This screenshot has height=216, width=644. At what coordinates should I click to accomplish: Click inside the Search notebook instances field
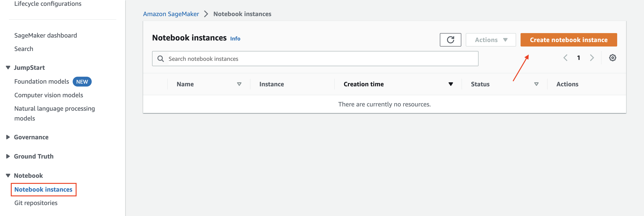click(x=300, y=58)
